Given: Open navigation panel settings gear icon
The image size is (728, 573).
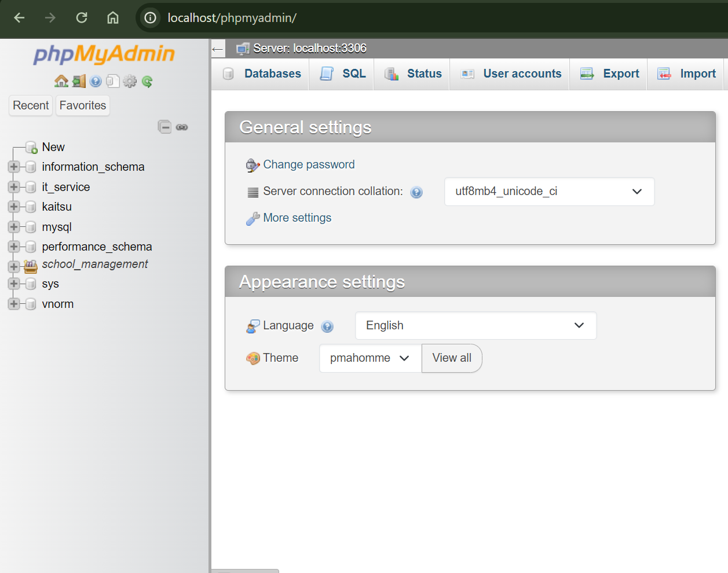Looking at the screenshot, I should click(130, 81).
